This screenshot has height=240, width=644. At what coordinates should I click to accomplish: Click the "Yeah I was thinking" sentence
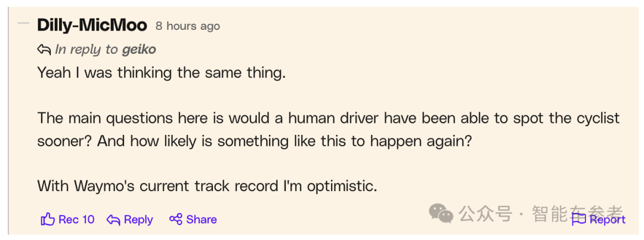point(162,73)
